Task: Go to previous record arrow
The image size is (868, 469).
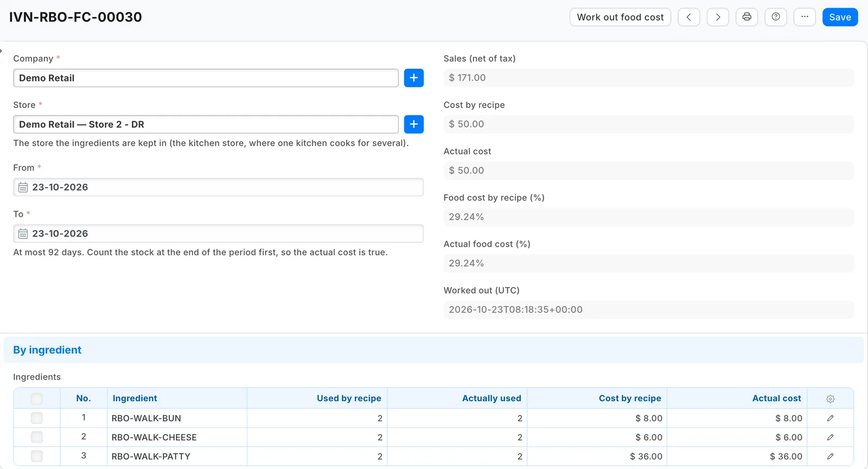Action: coord(689,17)
